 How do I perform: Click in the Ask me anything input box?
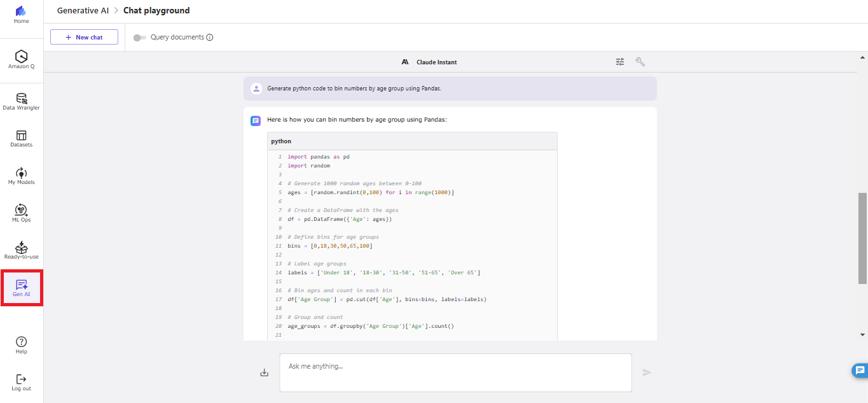[x=455, y=372]
